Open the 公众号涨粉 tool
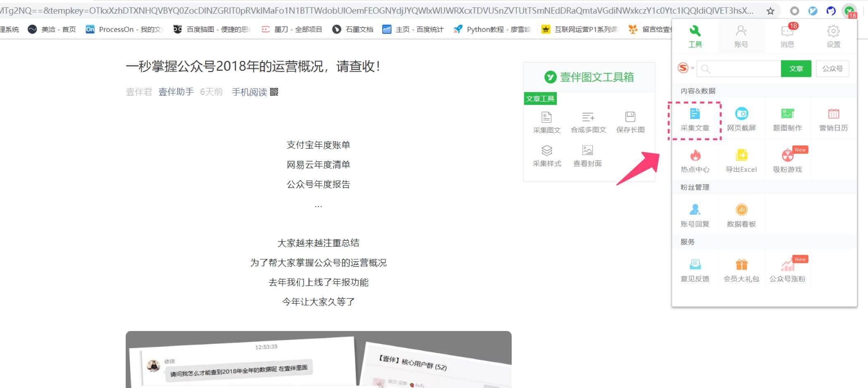Image resolution: width=868 pixels, height=388 pixels. (787, 271)
